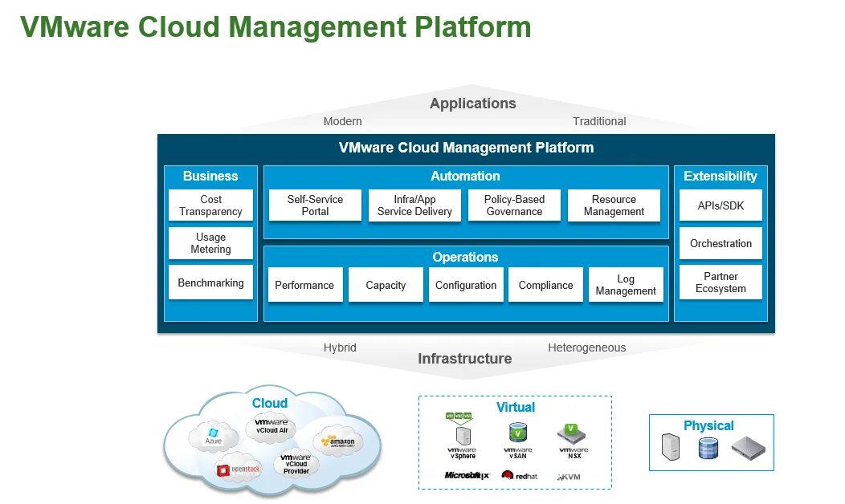Viewport: 845px width, 504px height.
Task: Select the Applications label
Action: 472,104
